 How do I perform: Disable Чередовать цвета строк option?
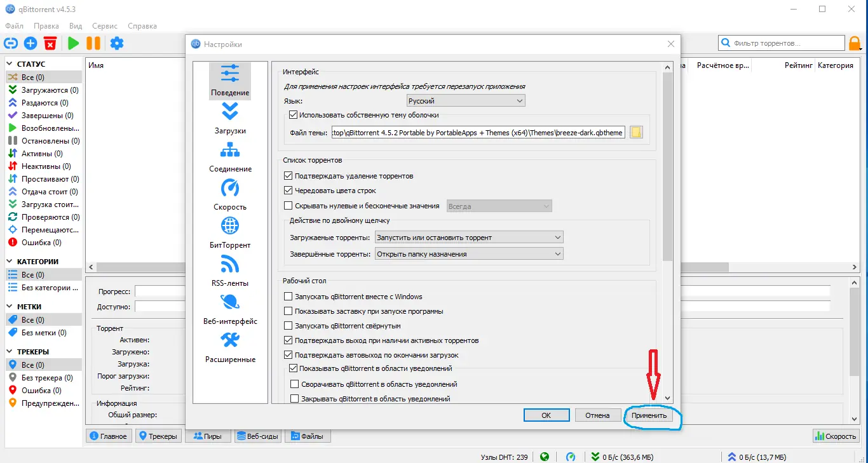pos(289,191)
